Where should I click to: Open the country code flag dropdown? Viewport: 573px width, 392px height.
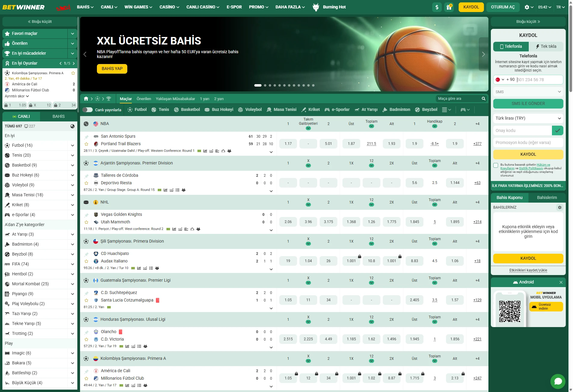(x=500, y=80)
